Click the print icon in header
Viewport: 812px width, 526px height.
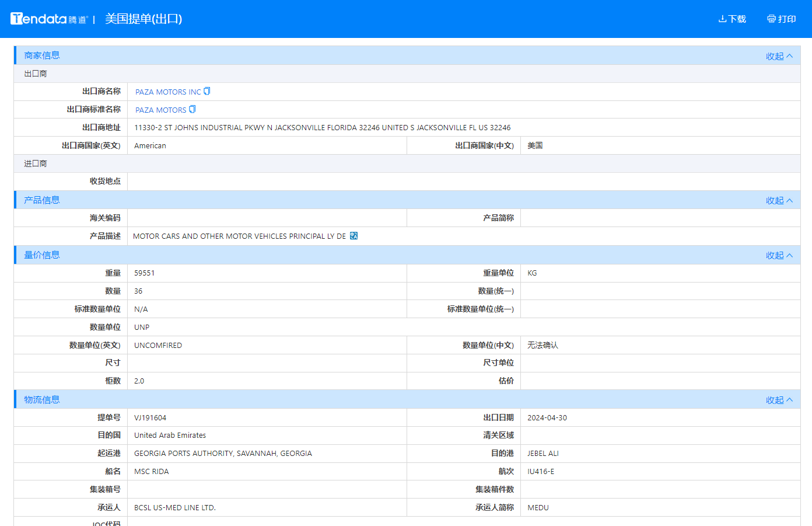[x=771, y=19]
